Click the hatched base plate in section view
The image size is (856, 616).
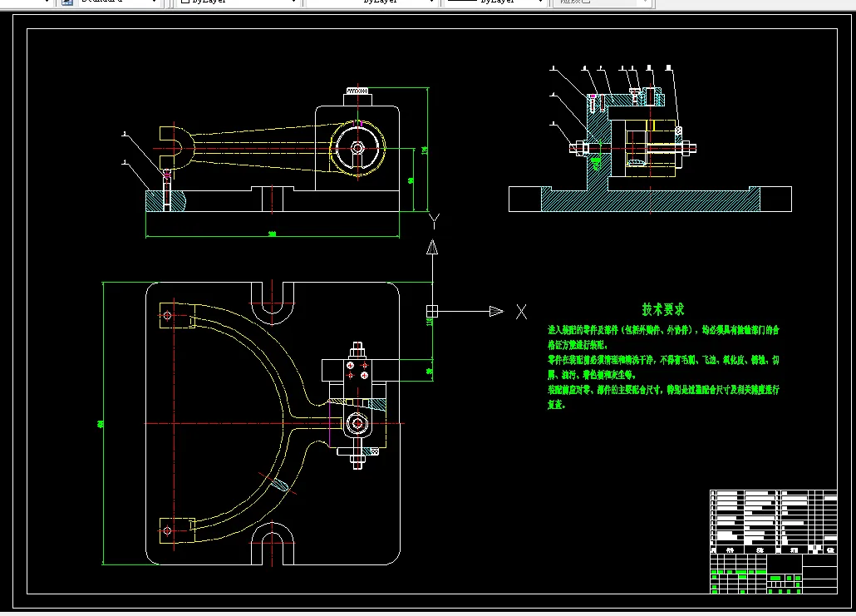click(x=648, y=200)
